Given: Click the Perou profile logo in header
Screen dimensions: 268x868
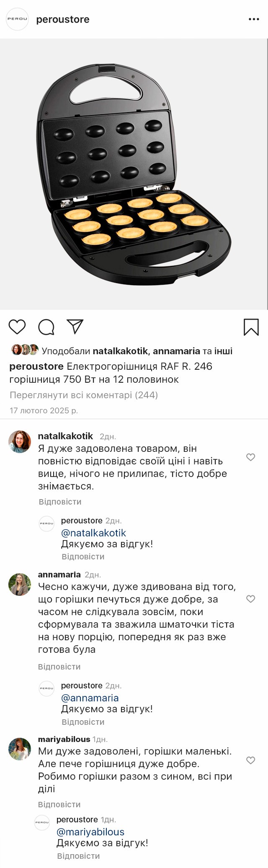Looking at the screenshot, I should (18, 19).
